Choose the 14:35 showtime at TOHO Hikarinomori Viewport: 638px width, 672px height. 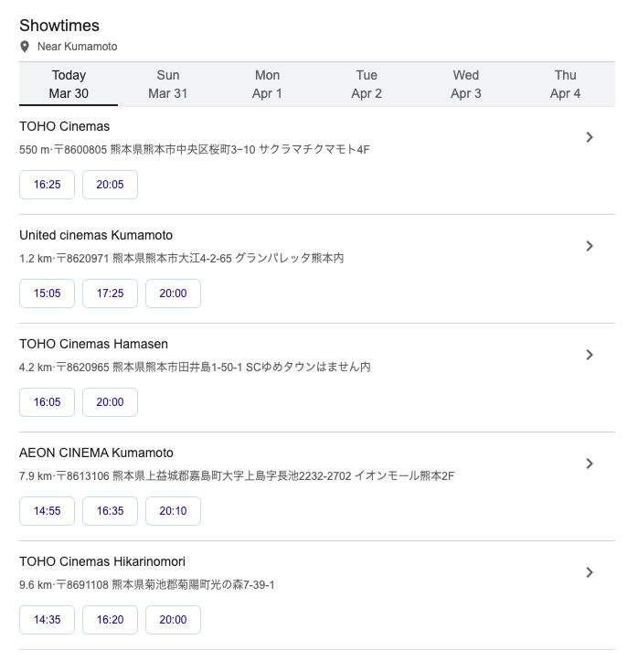coord(47,620)
